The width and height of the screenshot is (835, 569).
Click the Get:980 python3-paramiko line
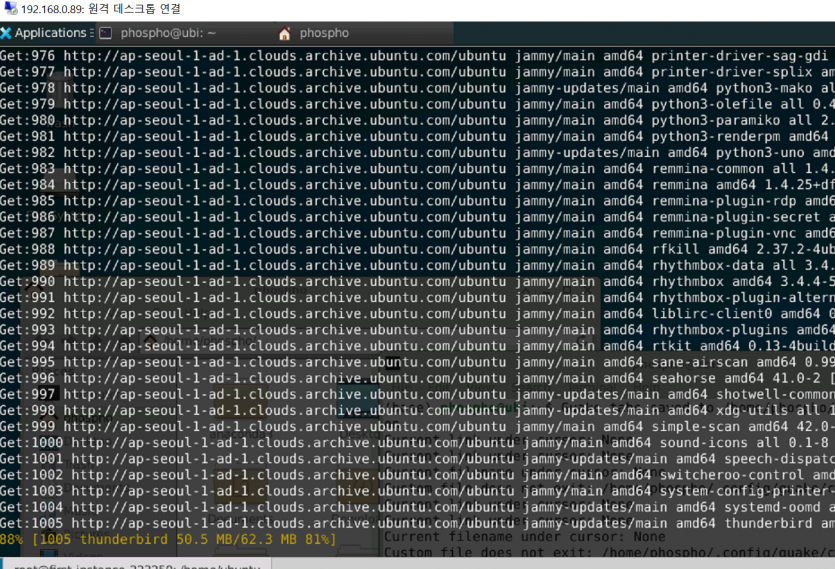click(x=418, y=120)
